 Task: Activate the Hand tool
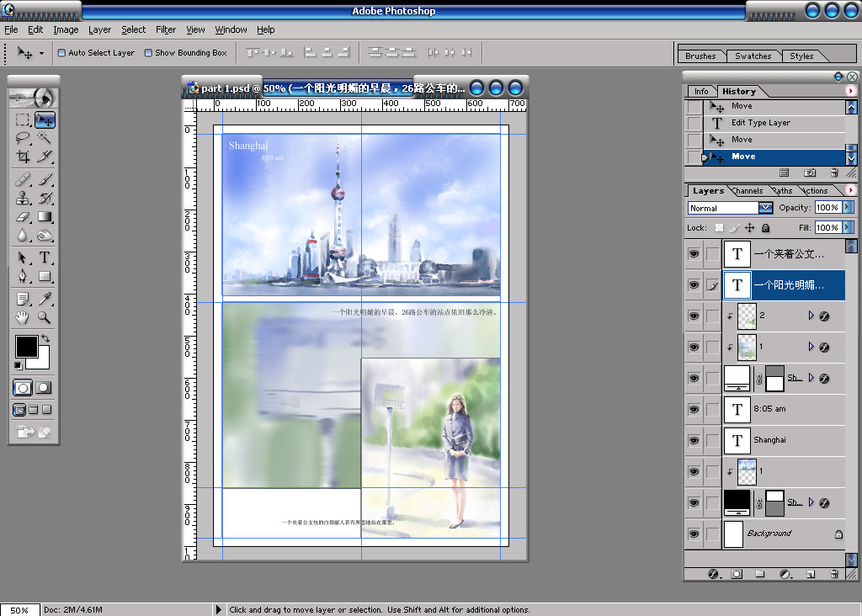23,317
